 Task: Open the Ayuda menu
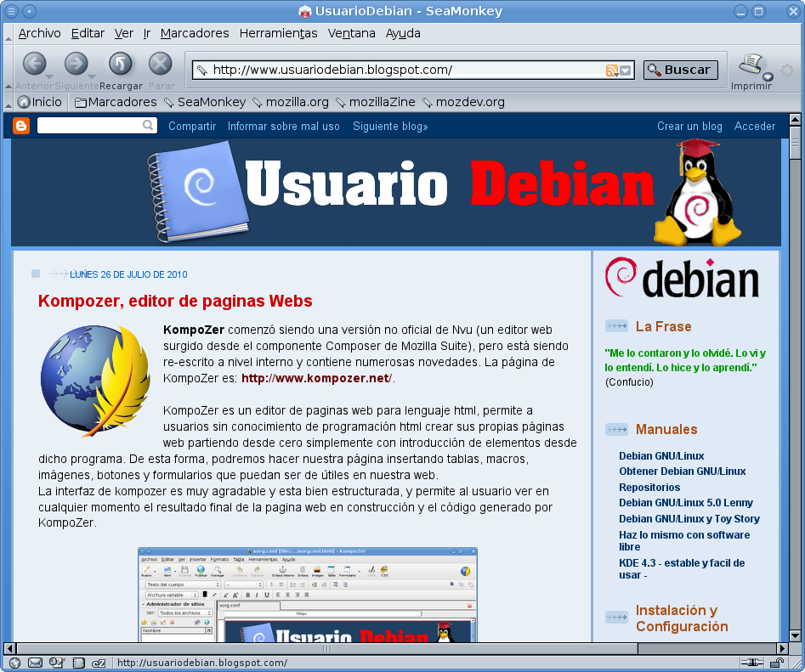tap(403, 33)
